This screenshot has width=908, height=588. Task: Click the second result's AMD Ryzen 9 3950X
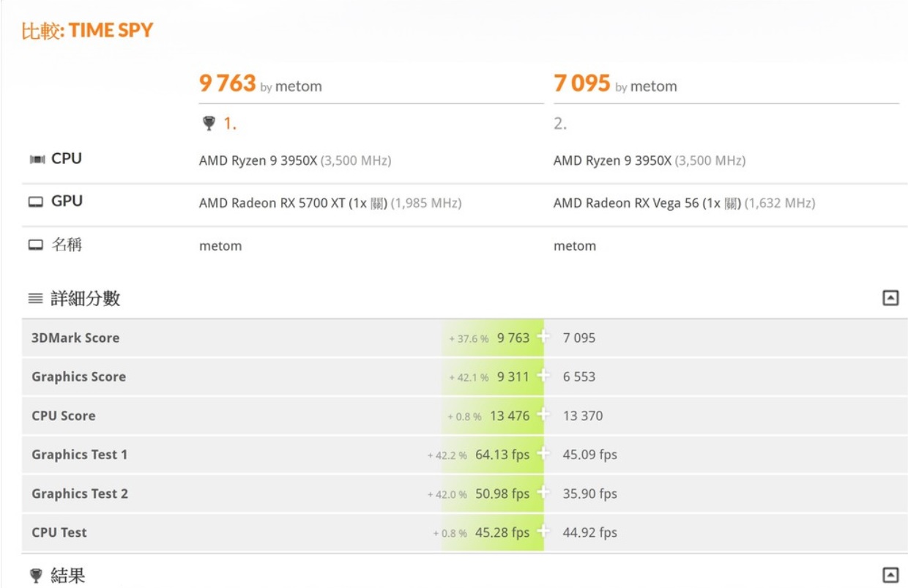click(x=612, y=160)
